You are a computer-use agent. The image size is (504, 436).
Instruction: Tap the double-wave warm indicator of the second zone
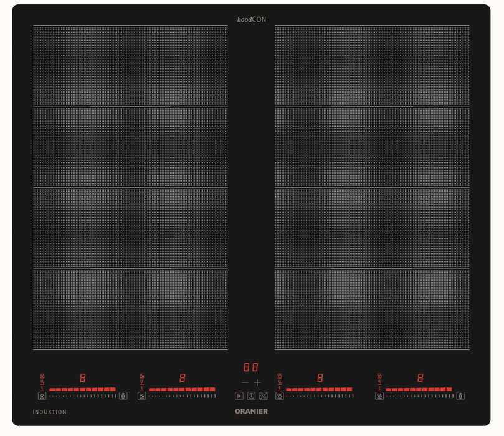(142, 382)
